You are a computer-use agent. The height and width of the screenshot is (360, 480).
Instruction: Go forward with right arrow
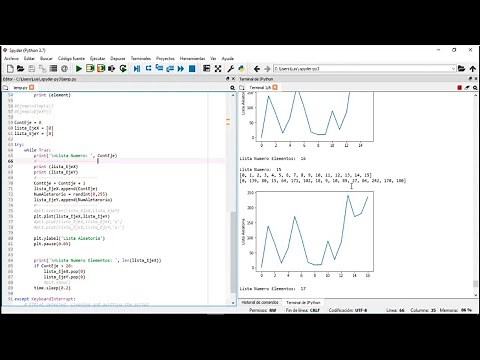pyautogui.click(x=267, y=69)
